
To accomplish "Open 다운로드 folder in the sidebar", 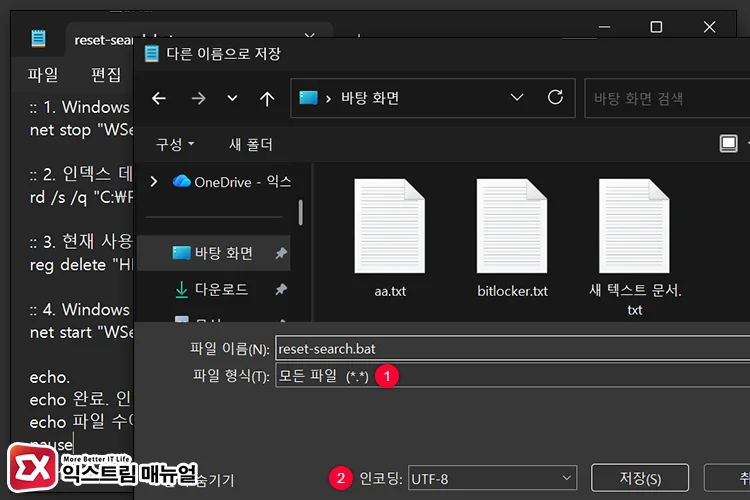I will (x=213, y=289).
